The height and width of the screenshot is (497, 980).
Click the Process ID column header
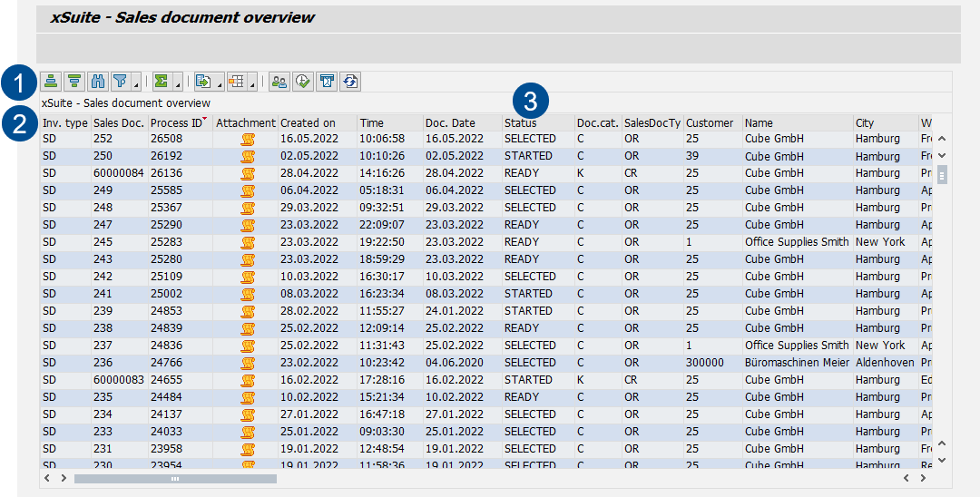[178, 122]
